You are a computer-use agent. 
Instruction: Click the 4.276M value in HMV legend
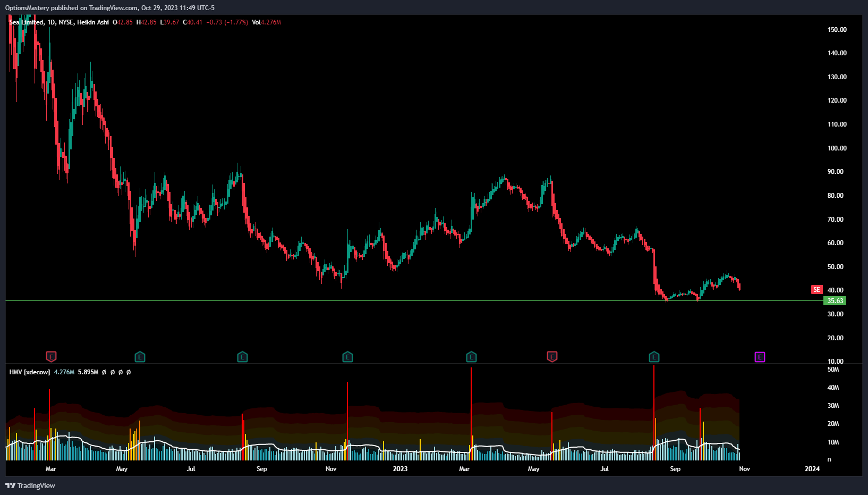pos(64,372)
